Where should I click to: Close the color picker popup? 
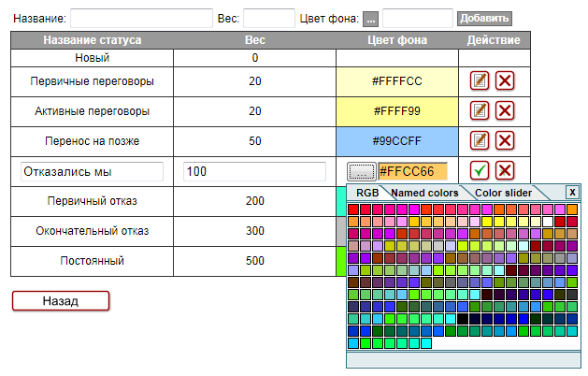pyautogui.click(x=572, y=192)
